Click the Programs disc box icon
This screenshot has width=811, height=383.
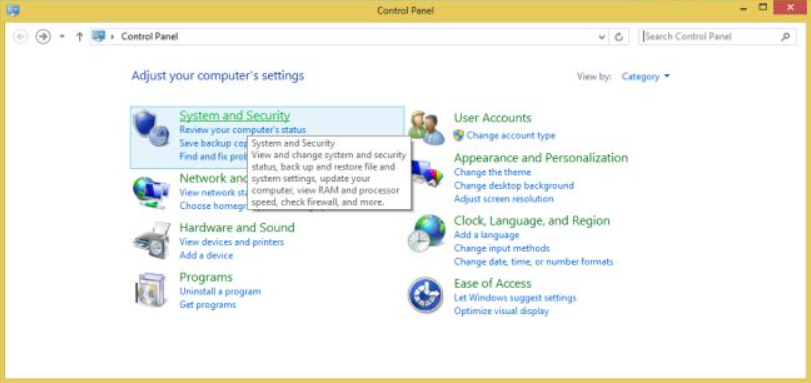tap(151, 290)
